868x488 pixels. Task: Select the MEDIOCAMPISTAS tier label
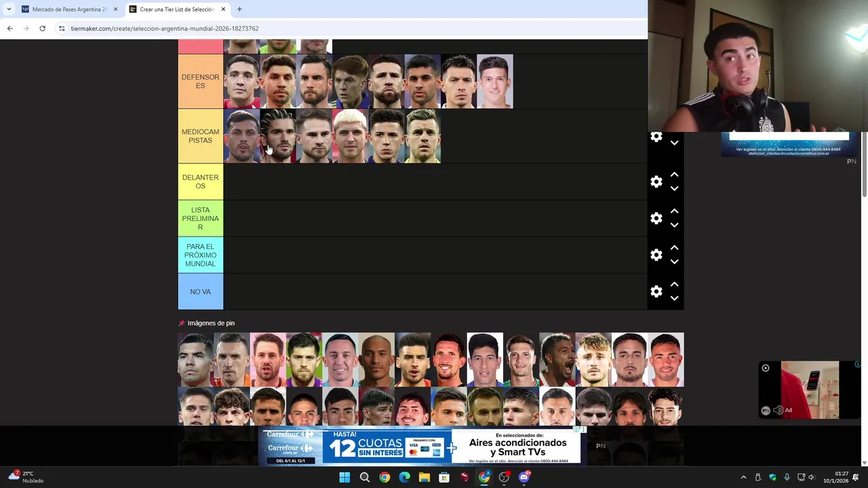(200, 136)
